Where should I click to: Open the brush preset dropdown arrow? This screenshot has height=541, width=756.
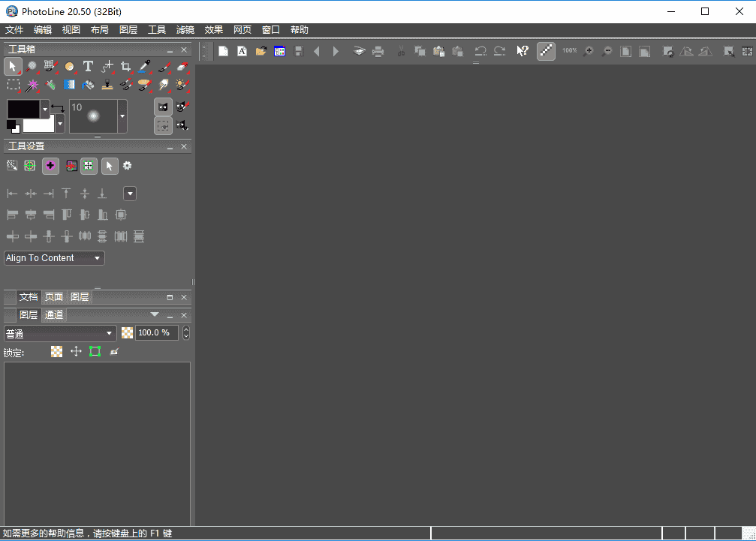pos(122,116)
